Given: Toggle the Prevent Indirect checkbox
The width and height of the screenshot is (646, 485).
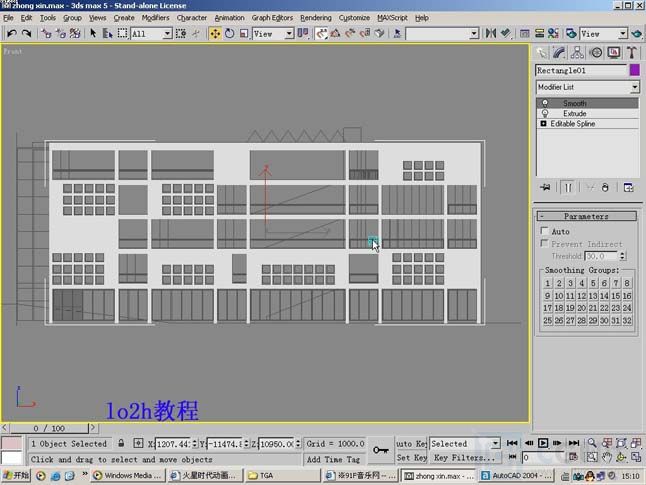Looking at the screenshot, I should point(545,243).
